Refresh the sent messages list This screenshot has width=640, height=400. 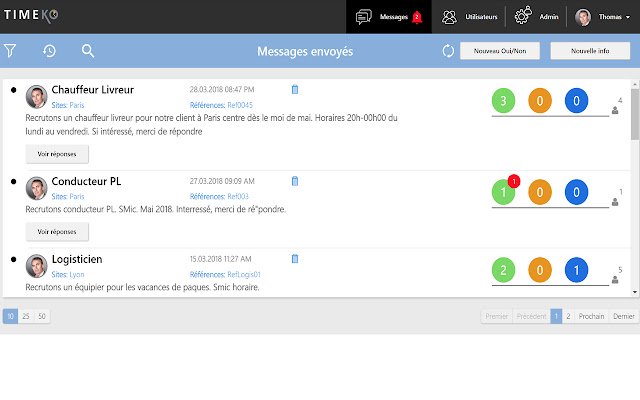tap(448, 51)
